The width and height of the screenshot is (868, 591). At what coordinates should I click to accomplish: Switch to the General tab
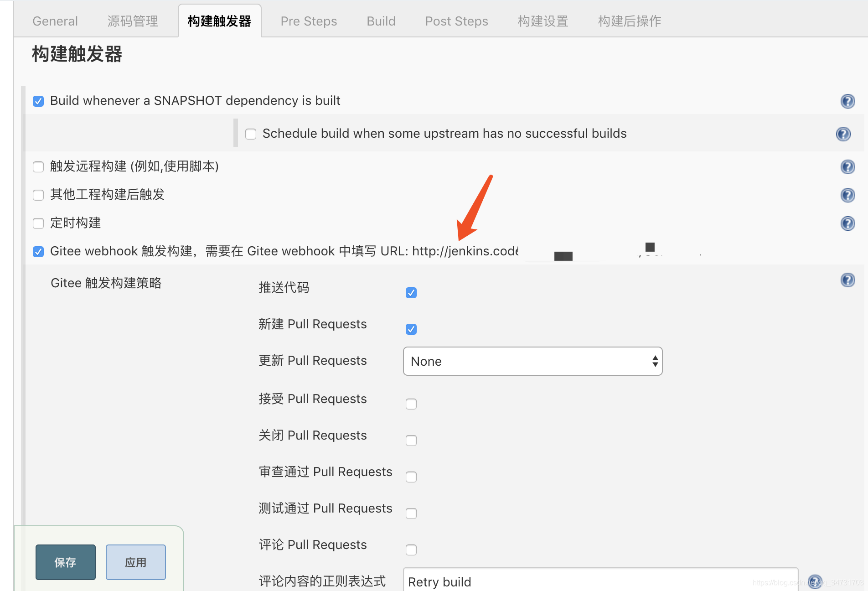coord(55,21)
